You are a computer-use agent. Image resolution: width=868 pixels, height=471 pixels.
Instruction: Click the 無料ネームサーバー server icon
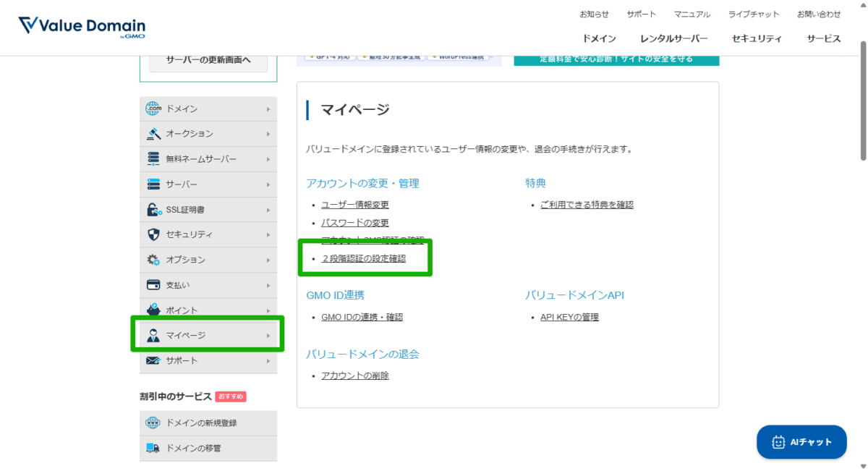click(x=153, y=159)
